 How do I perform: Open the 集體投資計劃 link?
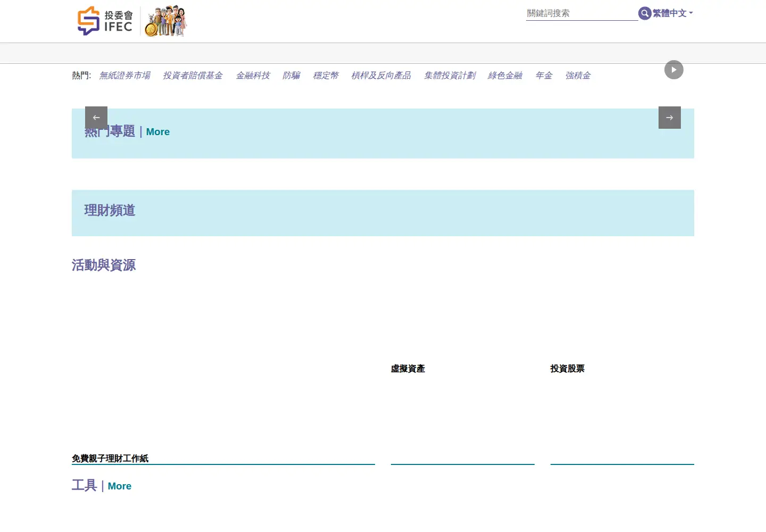click(449, 76)
